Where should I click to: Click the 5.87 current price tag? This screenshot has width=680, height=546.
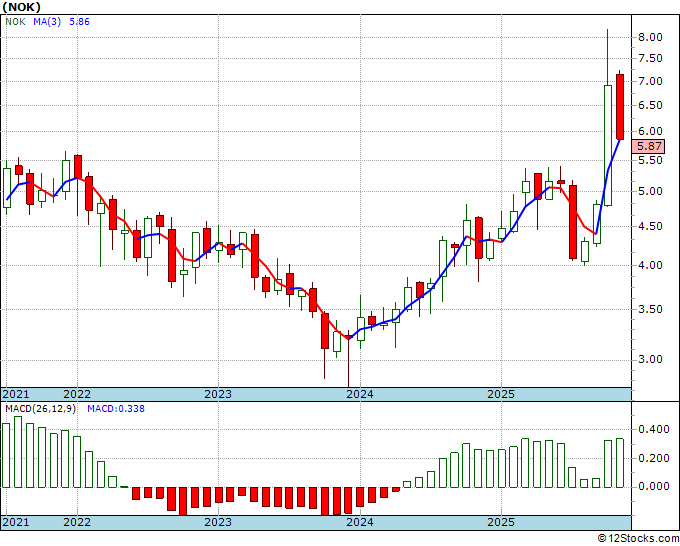point(648,146)
